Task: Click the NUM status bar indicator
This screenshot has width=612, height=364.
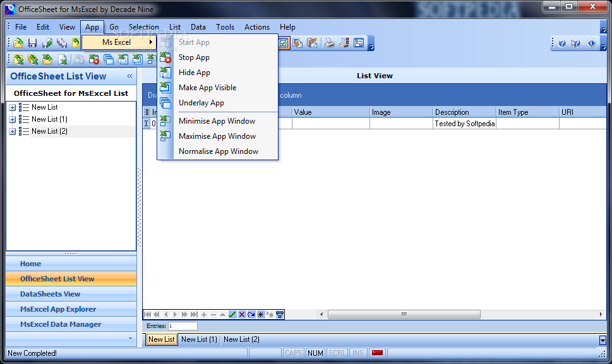Action: (x=315, y=353)
